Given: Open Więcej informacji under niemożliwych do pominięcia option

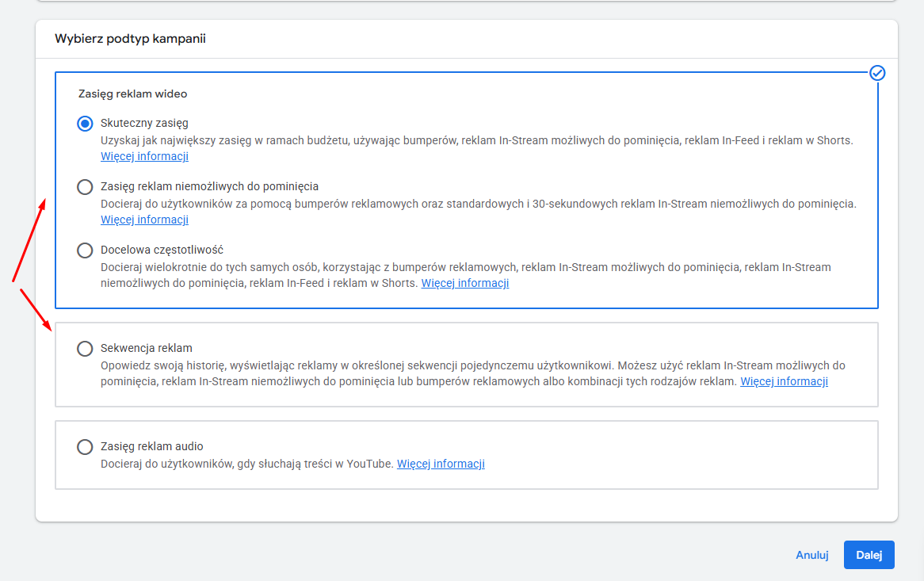Looking at the screenshot, I should (144, 220).
